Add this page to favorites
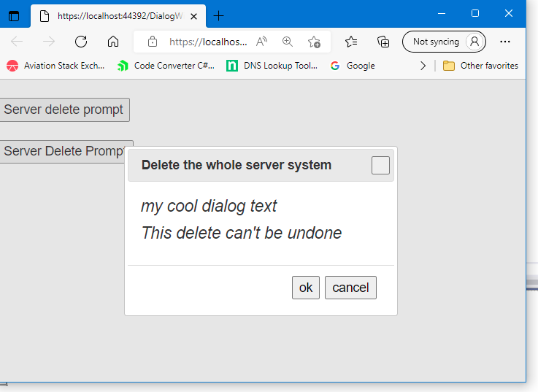 [x=314, y=42]
